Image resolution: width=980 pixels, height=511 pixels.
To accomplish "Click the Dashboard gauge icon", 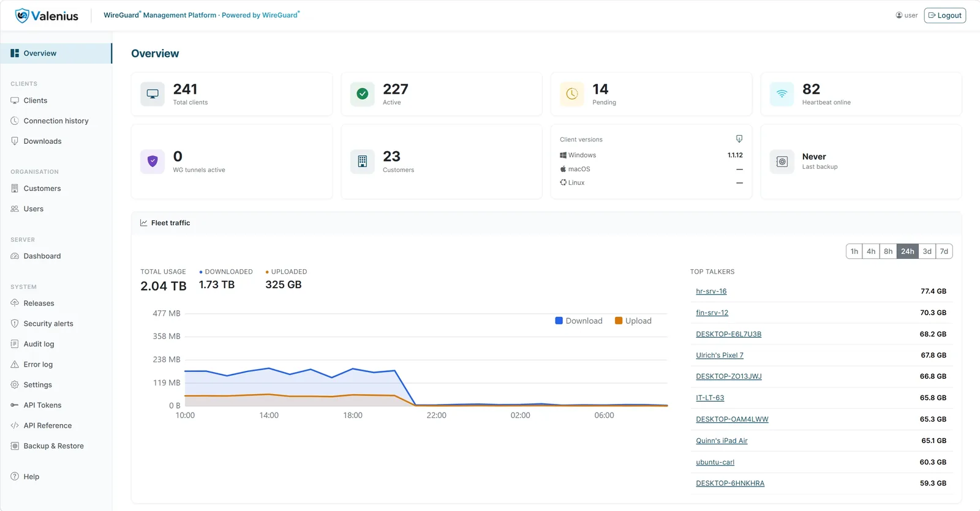I will coord(15,256).
